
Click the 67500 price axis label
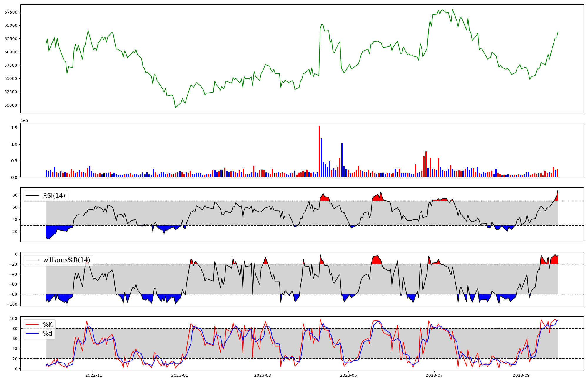pos(11,12)
